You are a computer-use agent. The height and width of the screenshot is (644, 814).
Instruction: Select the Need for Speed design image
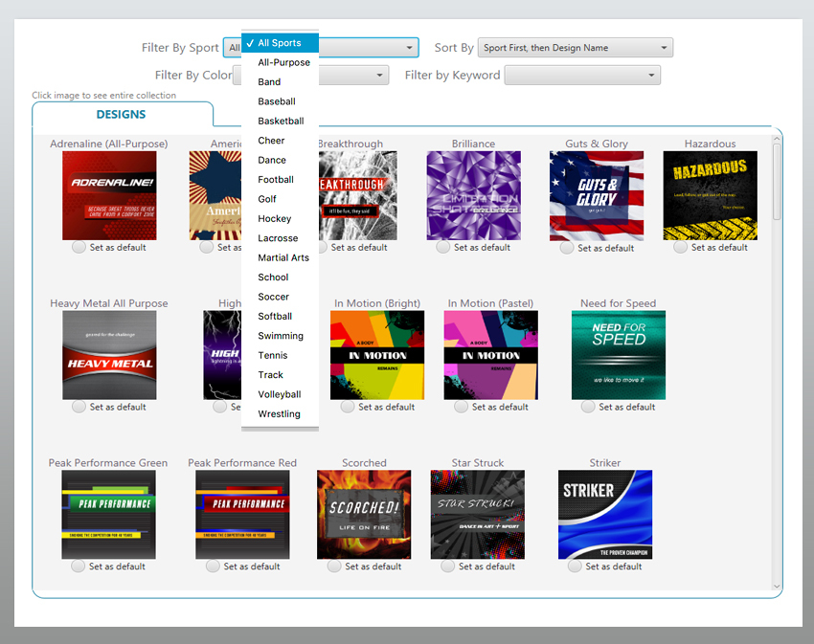tap(618, 355)
